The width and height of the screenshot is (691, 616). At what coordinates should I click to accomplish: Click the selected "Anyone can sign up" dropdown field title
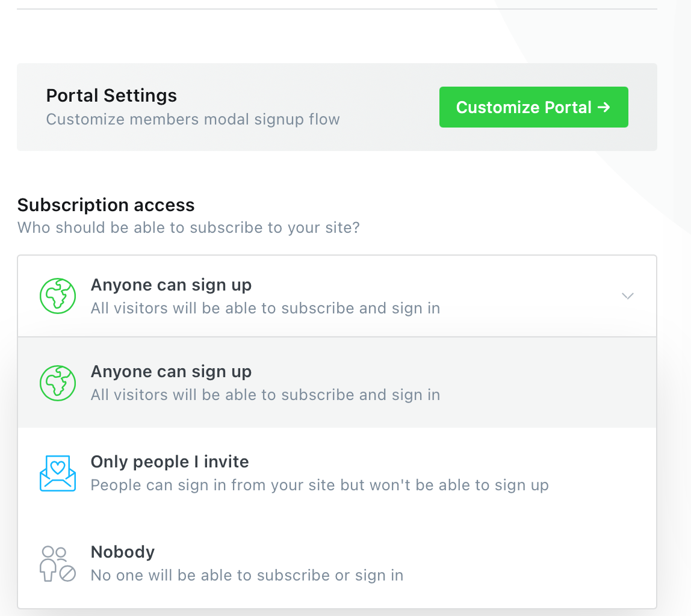pyautogui.click(x=171, y=285)
